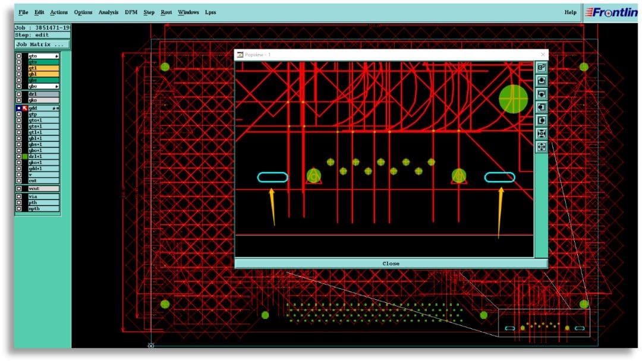Viewport: 642px width, 364px height.
Task: Expand the arrow on the gto layer row
Action: pos(56,56)
